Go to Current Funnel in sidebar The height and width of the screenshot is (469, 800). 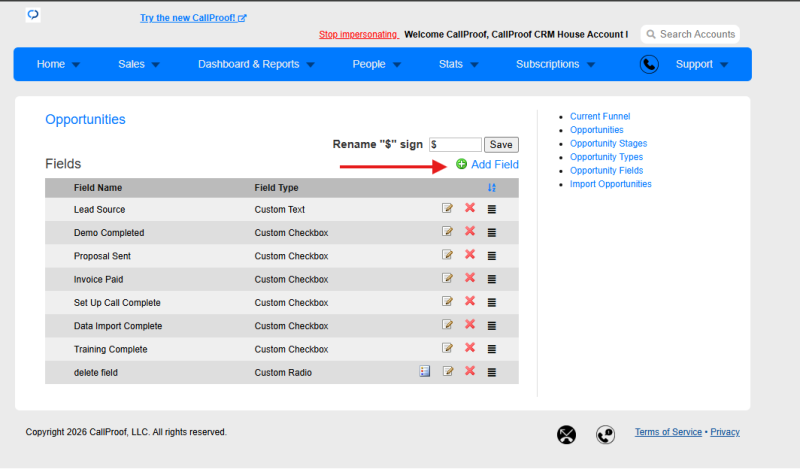(x=600, y=116)
